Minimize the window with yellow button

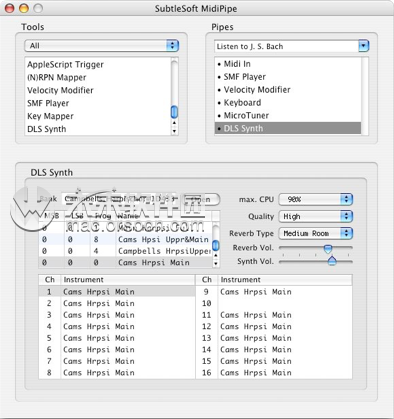[x=24, y=8]
